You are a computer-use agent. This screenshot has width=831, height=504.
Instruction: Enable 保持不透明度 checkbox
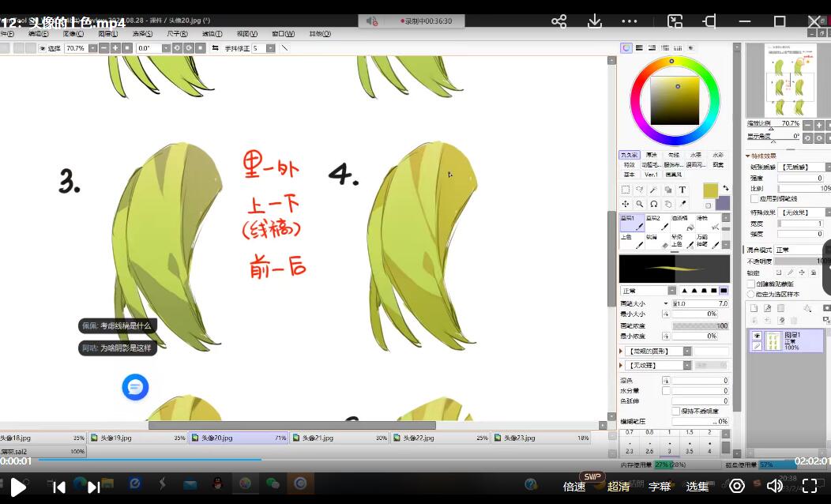675,412
